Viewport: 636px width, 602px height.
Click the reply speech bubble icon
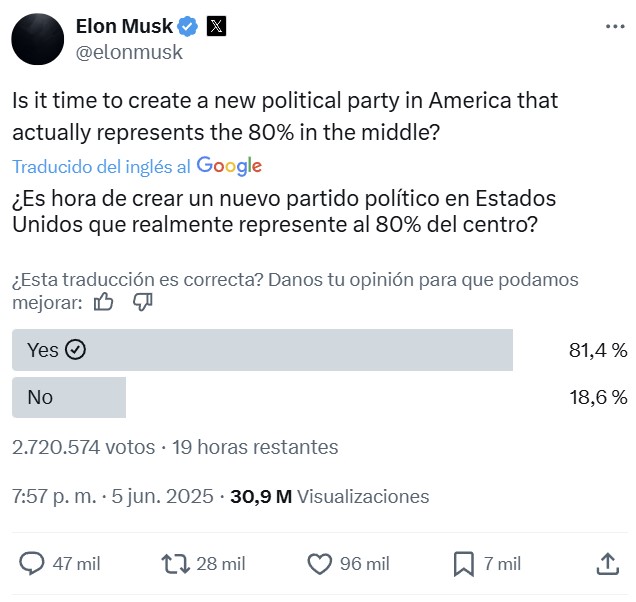32,563
